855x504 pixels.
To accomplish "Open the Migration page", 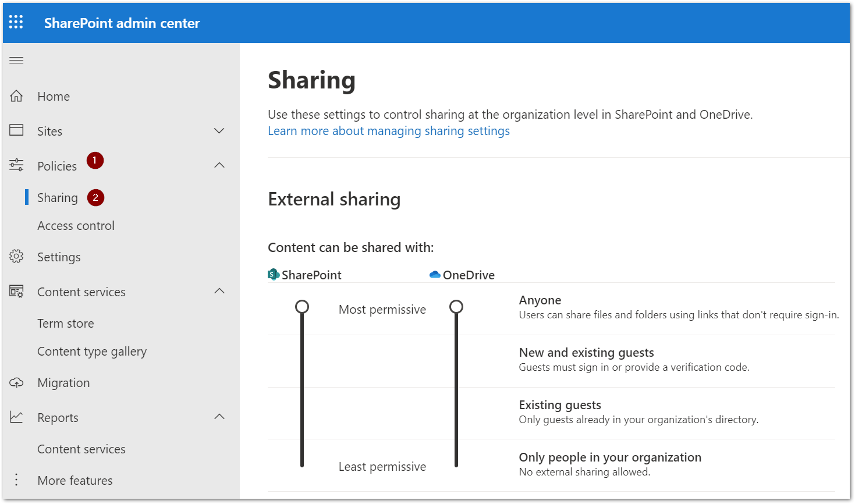I will 63,383.
